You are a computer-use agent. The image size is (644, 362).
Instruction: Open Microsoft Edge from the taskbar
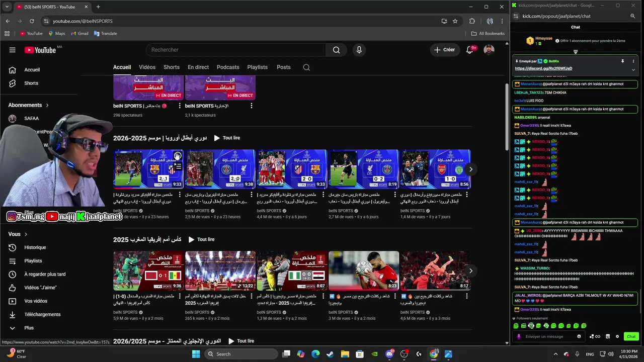(x=315, y=354)
